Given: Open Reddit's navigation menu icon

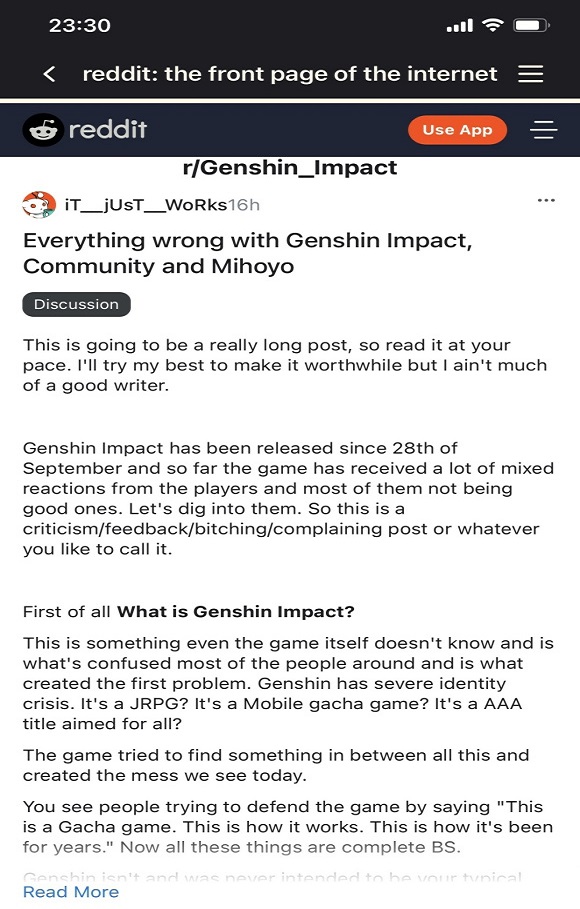Looking at the screenshot, I should pos(543,129).
